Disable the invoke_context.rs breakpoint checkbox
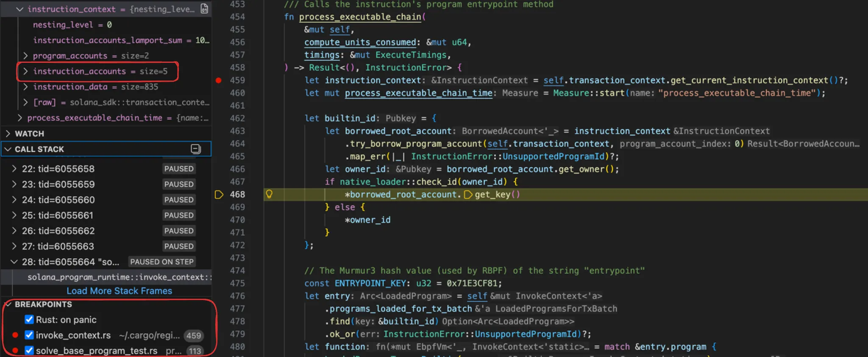 coord(29,335)
